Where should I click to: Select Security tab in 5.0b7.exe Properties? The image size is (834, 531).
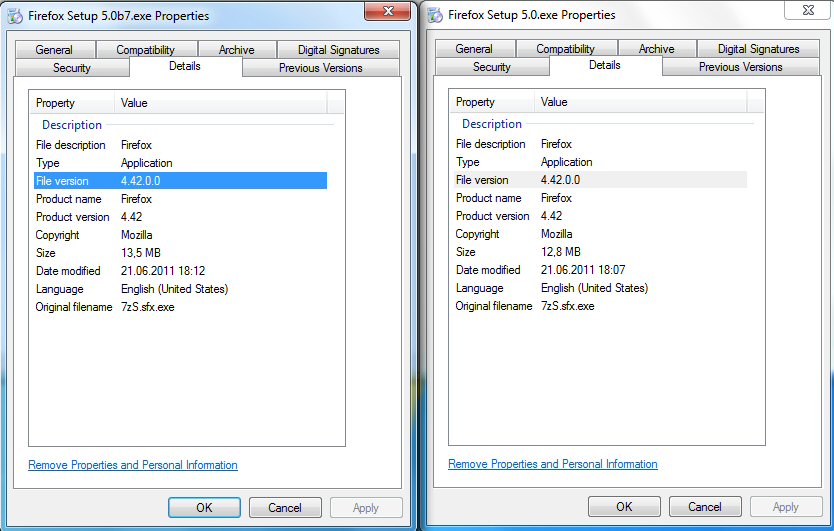click(72, 68)
